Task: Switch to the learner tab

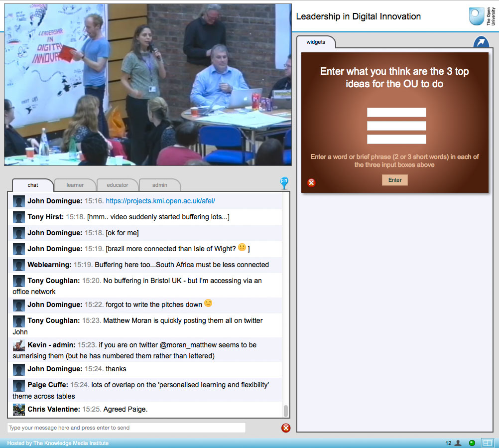Action: coord(75,185)
